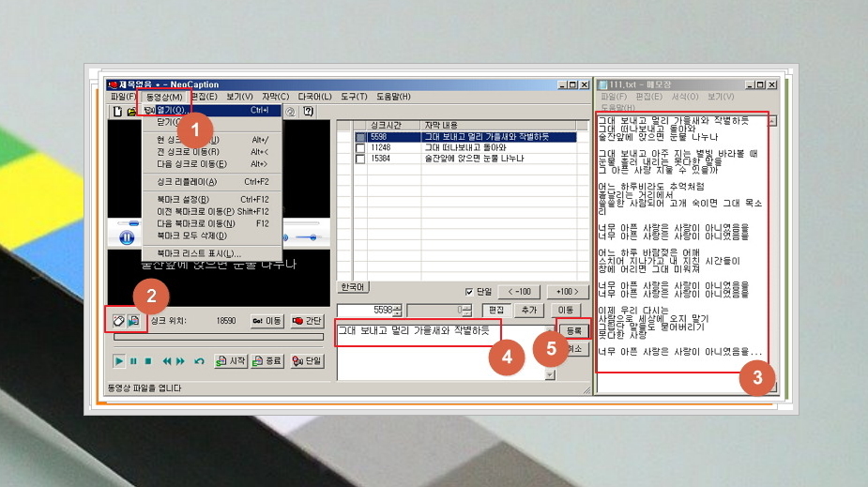Choose 북마크 리스트 표시(L) menu entry
The image size is (868, 487).
tap(212, 253)
